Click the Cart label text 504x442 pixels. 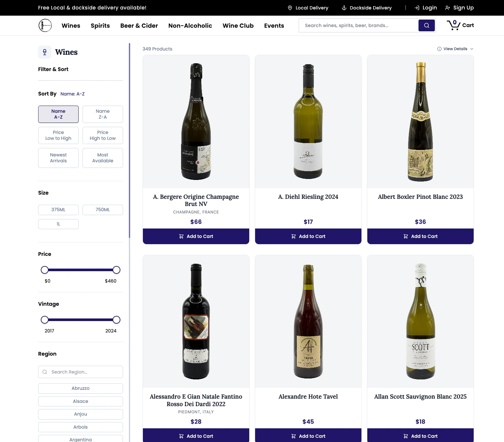coord(468,25)
